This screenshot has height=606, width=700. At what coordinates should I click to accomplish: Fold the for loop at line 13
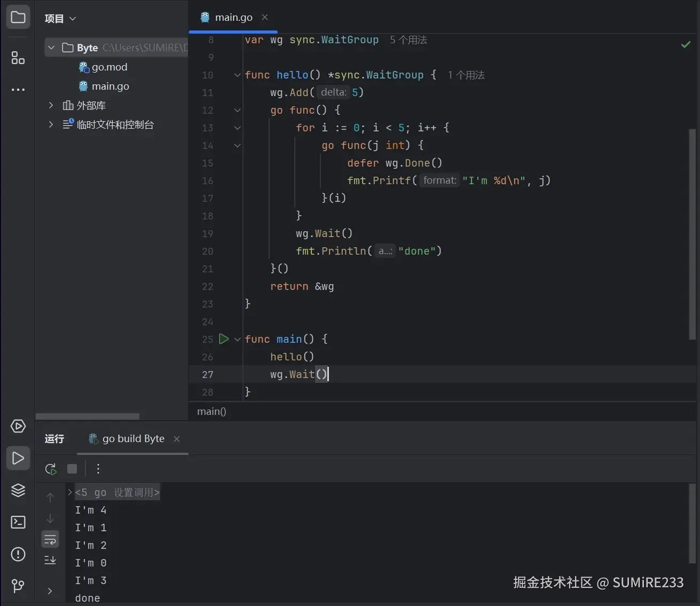pos(237,128)
